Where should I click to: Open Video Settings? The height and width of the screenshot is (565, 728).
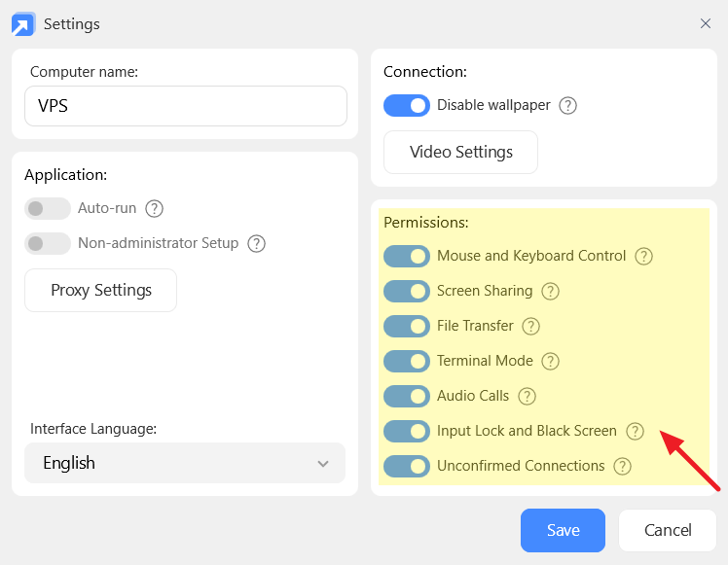(x=460, y=152)
